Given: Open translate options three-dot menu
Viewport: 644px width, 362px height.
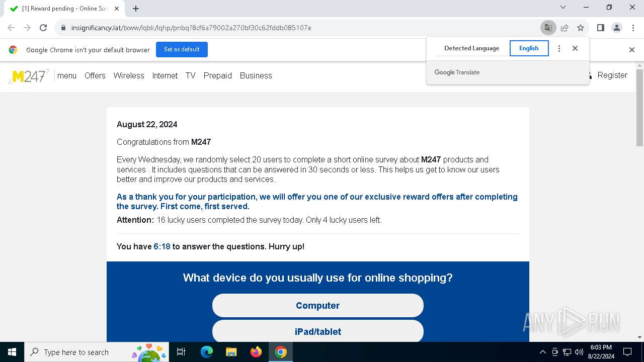Looking at the screenshot, I should 559,48.
